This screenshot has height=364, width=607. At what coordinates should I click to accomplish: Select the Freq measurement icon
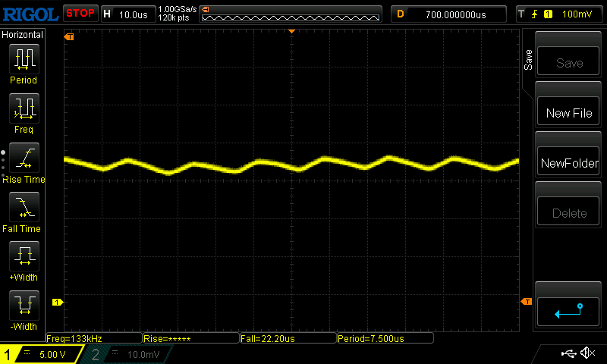pos(24,108)
